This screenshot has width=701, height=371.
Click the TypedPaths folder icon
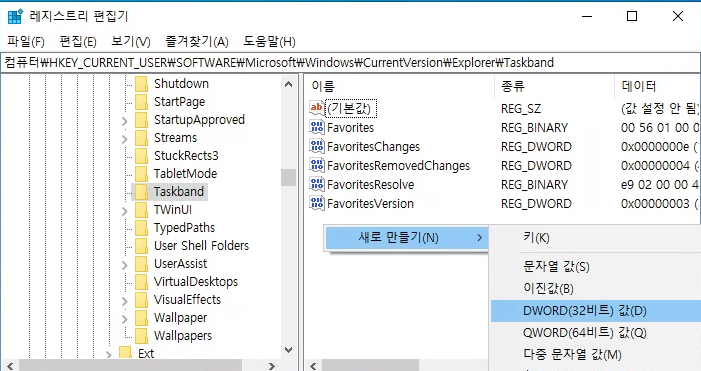pos(141,228)
